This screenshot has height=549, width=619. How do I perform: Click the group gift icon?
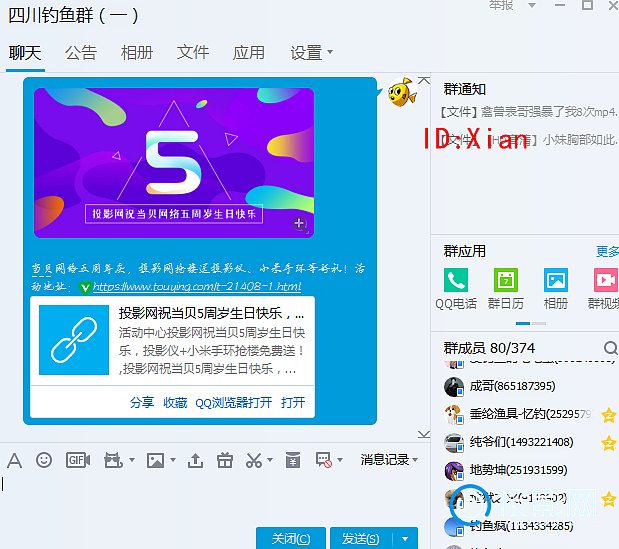pyautogui.click(x=225, y=460)
